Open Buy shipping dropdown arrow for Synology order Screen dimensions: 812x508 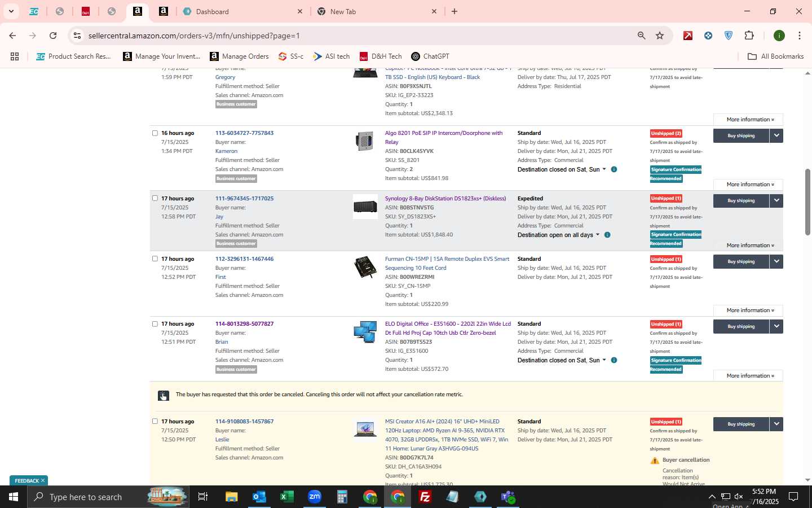point(776,200)
